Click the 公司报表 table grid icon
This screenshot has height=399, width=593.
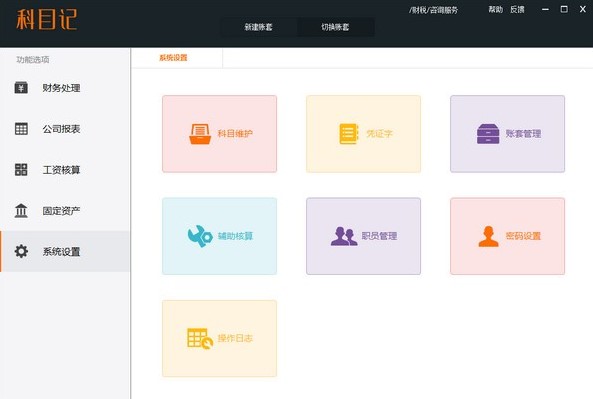tap(21, 129)
